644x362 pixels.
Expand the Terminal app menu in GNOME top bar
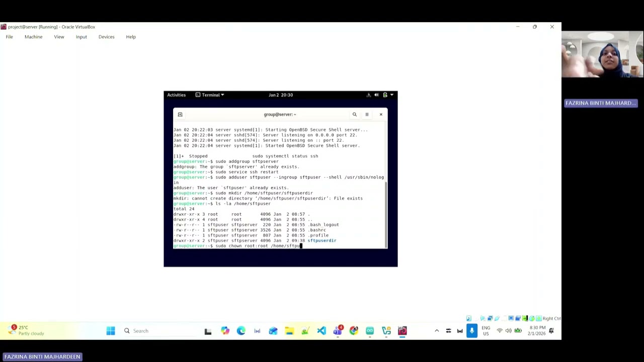(x=210, y=95)
